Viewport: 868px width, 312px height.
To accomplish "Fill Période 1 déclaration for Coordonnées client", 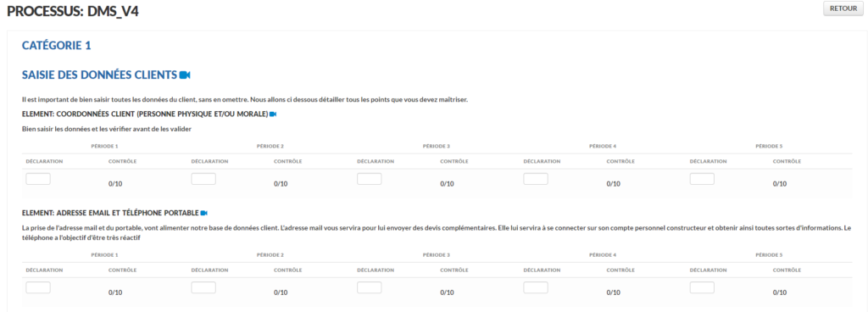I will tap(38, 179).
